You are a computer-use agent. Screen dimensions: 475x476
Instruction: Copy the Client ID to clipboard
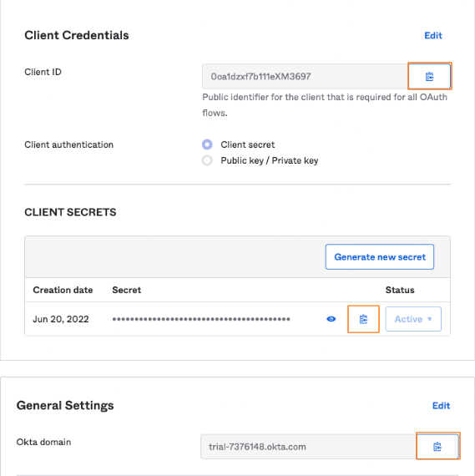click(429, 76)
